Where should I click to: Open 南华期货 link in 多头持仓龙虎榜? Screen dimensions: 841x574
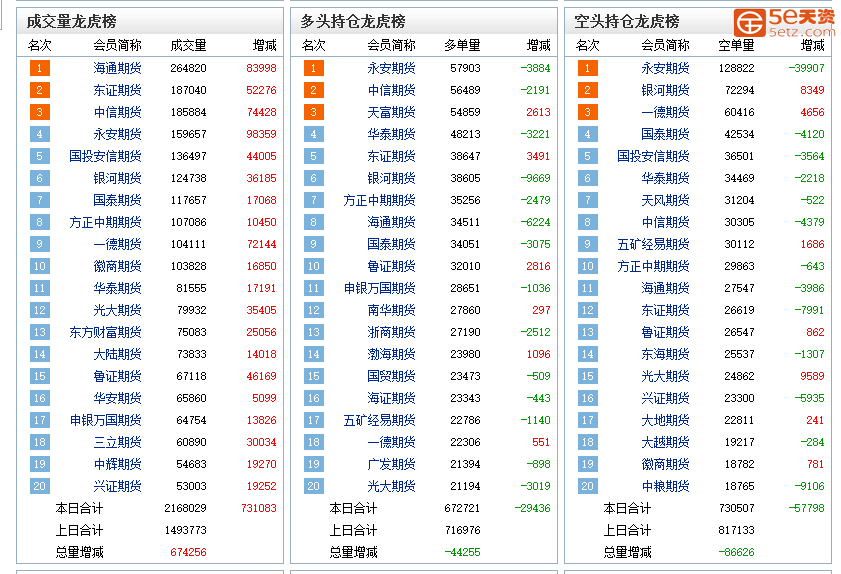point(392,310)
